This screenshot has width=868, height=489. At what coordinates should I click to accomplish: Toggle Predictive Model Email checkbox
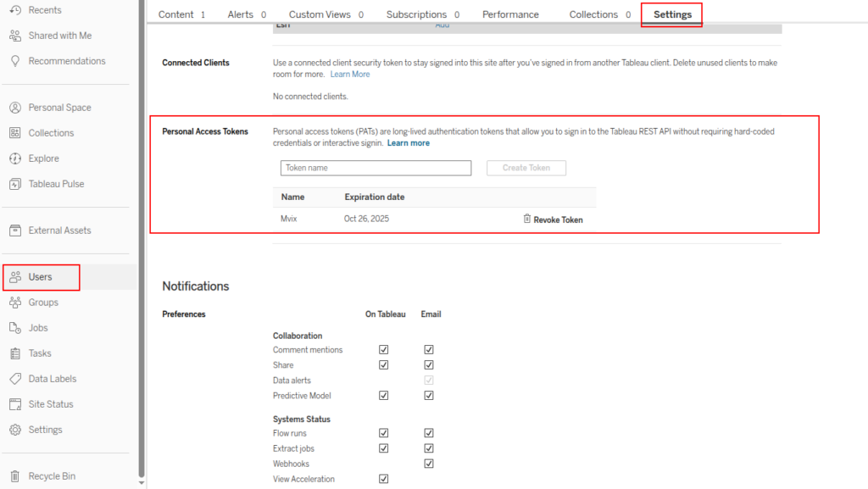click(x=428, y=396)
